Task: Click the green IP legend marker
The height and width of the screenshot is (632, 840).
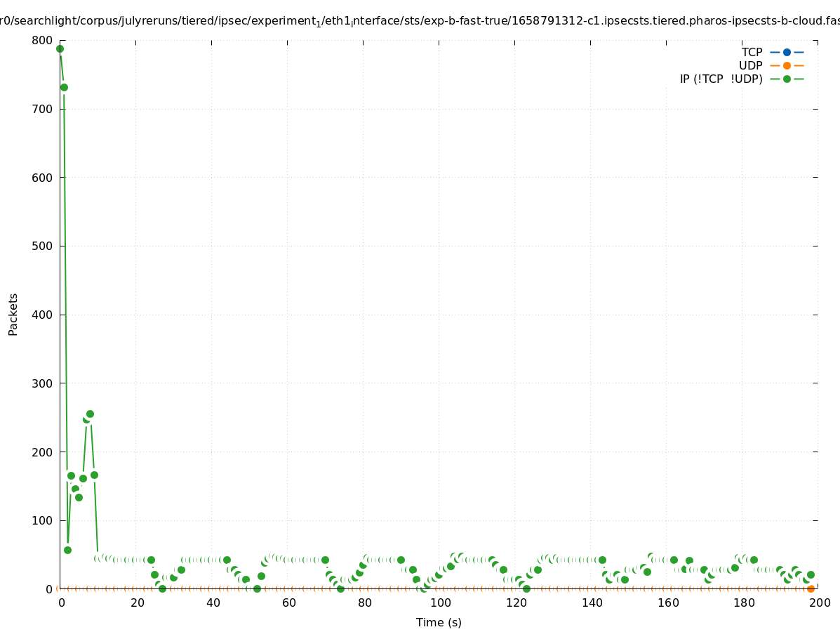Action: pyautogui.click(x=787, y=79)
